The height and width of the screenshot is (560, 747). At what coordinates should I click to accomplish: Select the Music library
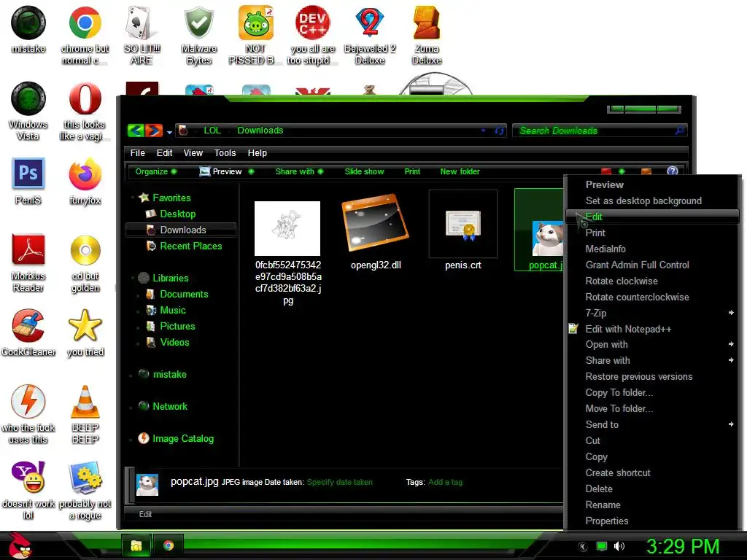(x=172, y=310)
